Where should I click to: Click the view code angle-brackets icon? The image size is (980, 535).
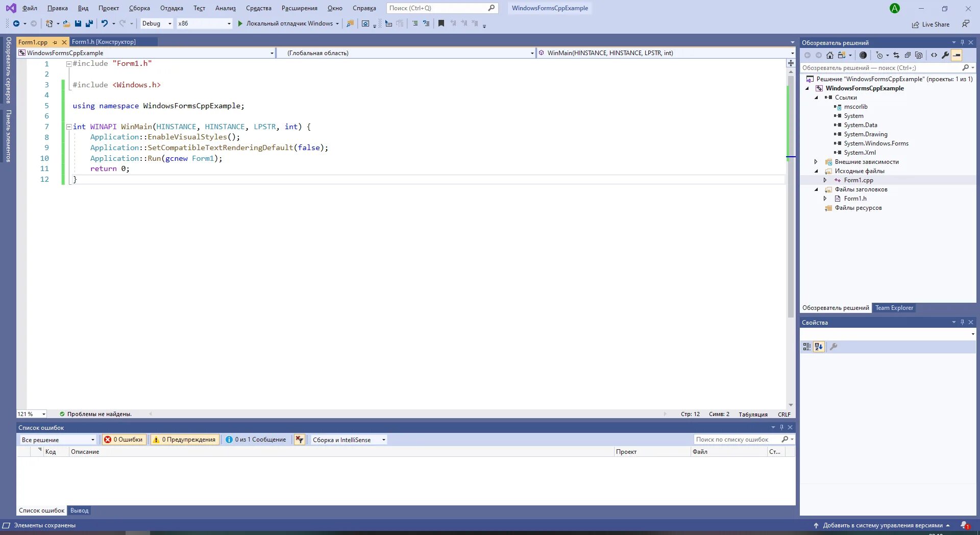934,55
